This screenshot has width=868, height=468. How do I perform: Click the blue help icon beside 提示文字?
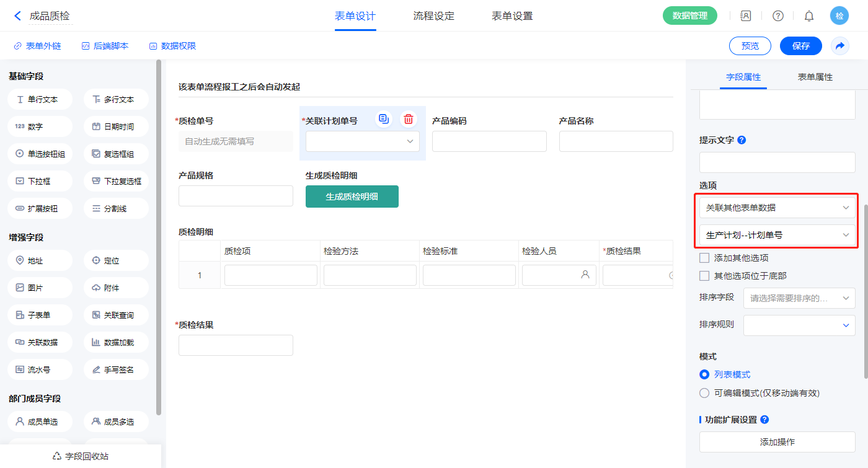click(742, 140)
